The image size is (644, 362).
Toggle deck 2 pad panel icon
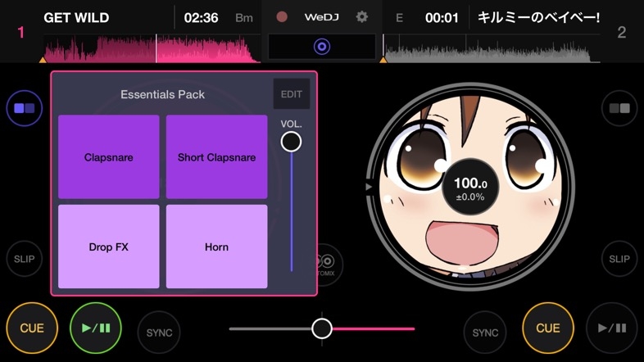(x=619, y=108)
